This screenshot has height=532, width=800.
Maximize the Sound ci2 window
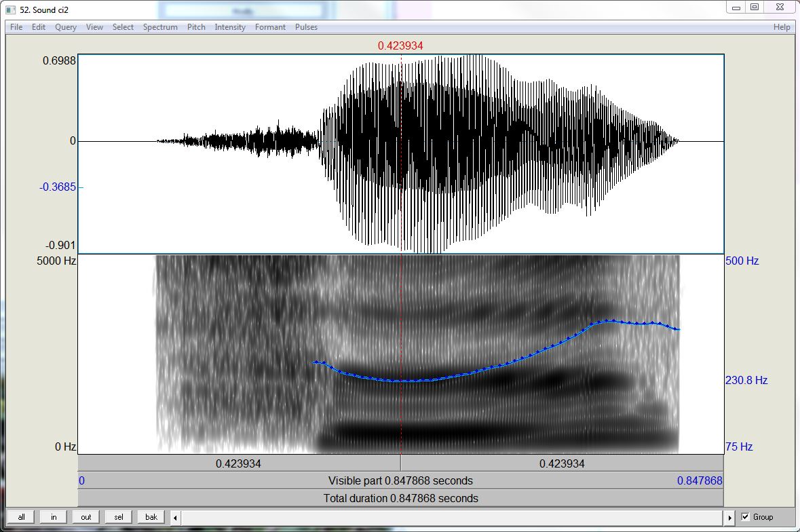[755, 7]
